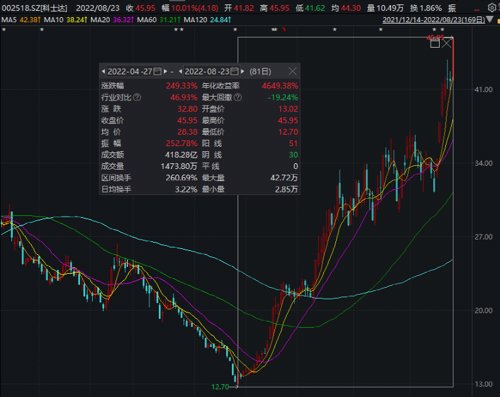This screenshot has width=500, height=397.
Task: Click the 27.00 price axis label
Action: coord(483,237)
